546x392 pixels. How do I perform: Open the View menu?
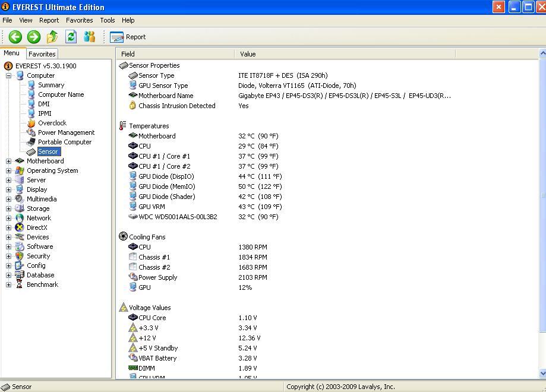pyautogui.click(x=26, y=20)
